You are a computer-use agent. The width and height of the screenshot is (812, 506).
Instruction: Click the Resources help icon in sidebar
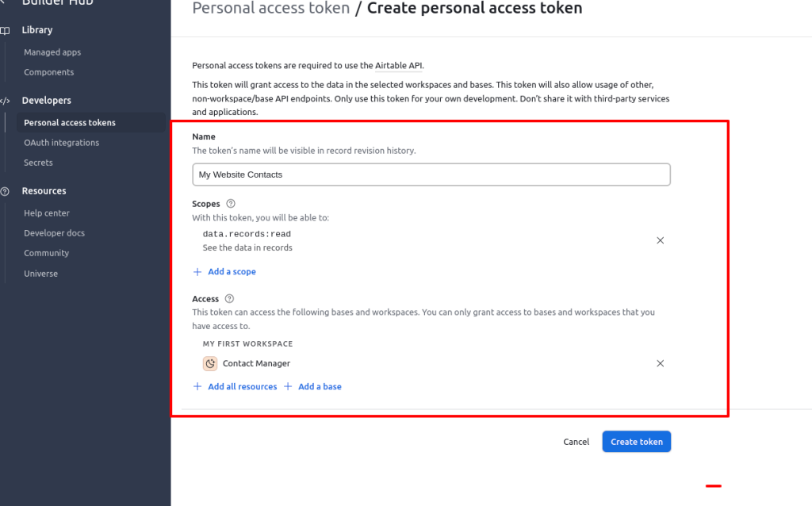(5, 191)
